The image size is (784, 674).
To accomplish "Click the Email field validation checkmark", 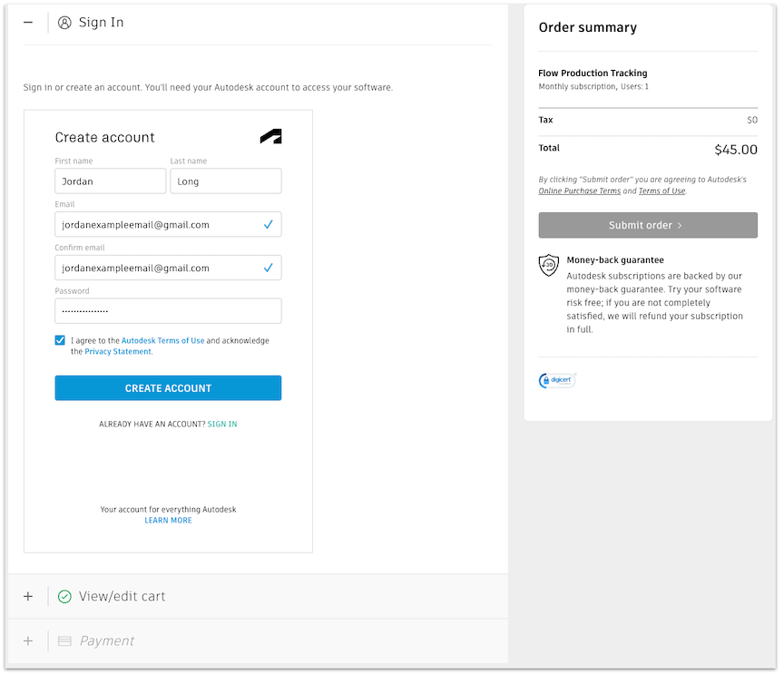I will click(x=268, y=224).
